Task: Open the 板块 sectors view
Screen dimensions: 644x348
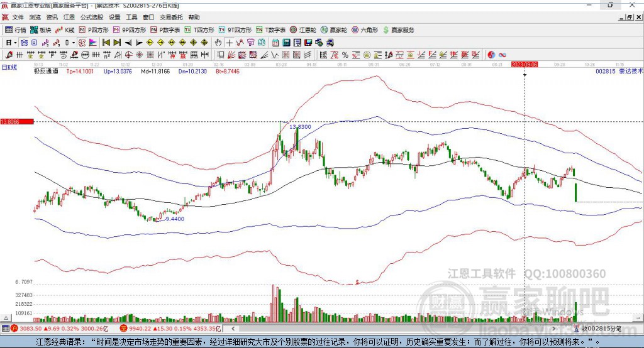Action: point(40,30)
